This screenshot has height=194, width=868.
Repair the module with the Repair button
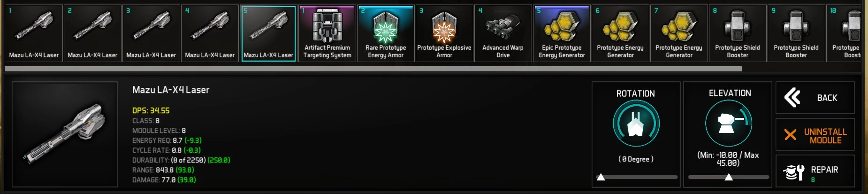pyautogui.click(x=815, y=172)
